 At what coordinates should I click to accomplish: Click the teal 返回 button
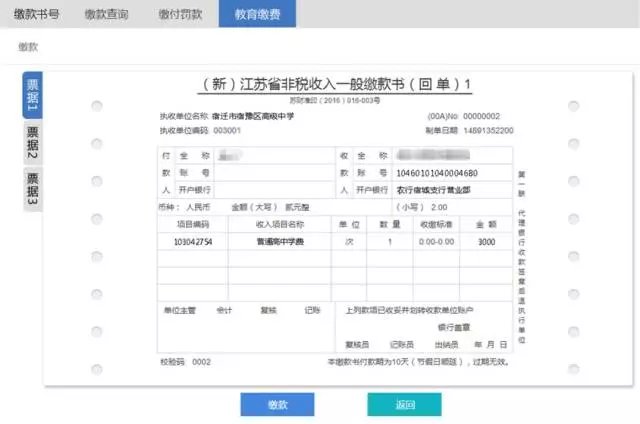coord(404,404)
